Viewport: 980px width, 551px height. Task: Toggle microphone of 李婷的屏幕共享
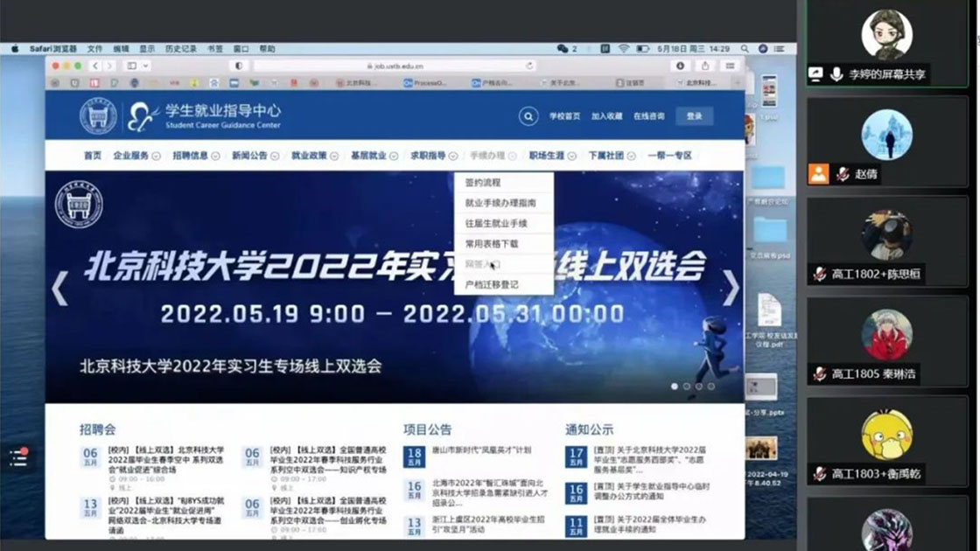coord(836,74)
